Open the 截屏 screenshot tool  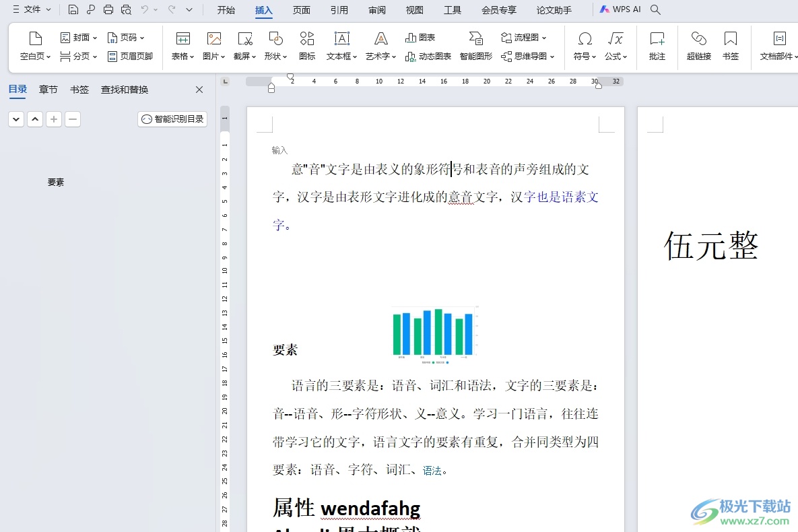pos(245,46)
